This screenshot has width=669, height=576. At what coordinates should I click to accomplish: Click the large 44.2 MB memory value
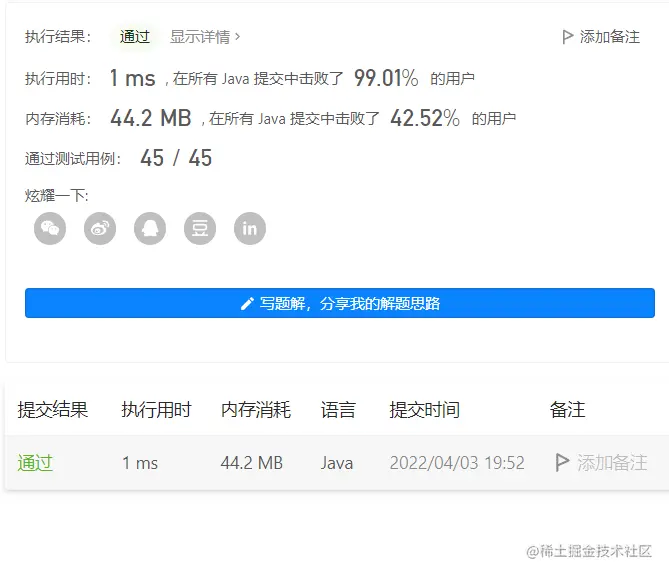151,118
